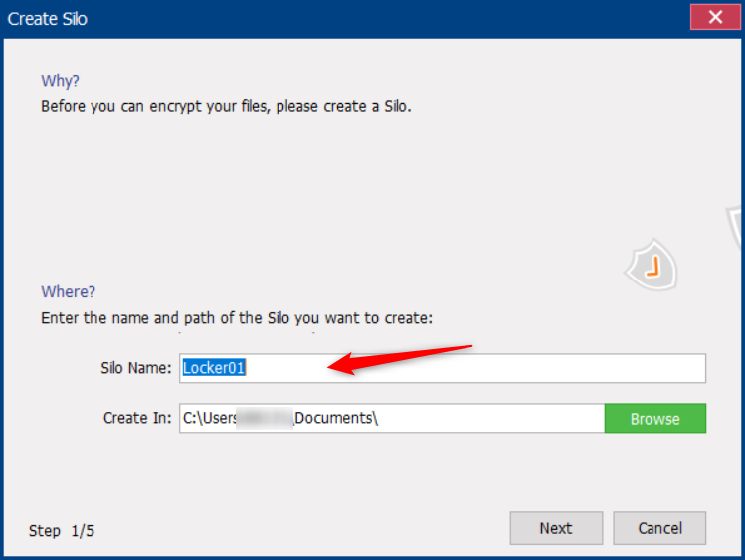
Task: Select the 'Where?' heading
Action: point(68,292)
